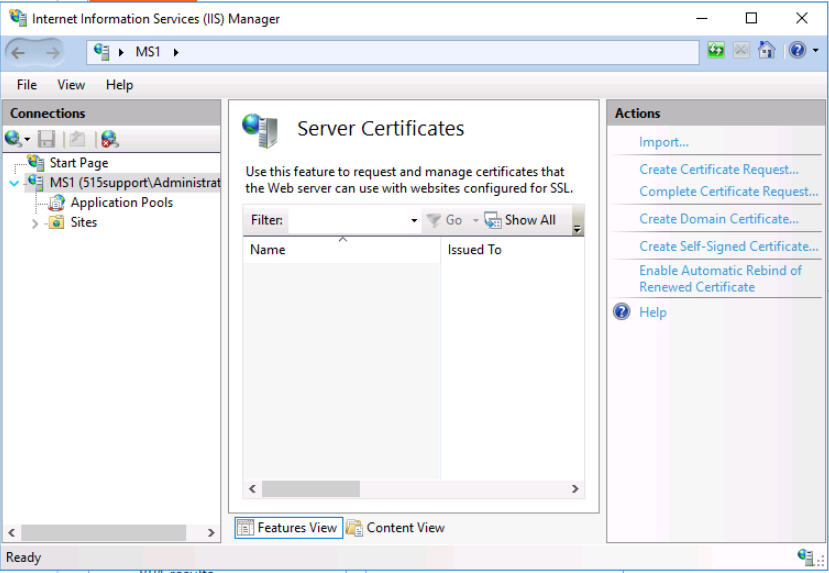Click the Save floppy disk icon
Image resolution: width=829 pixels, height=573 pixels.
coord(47,139)
